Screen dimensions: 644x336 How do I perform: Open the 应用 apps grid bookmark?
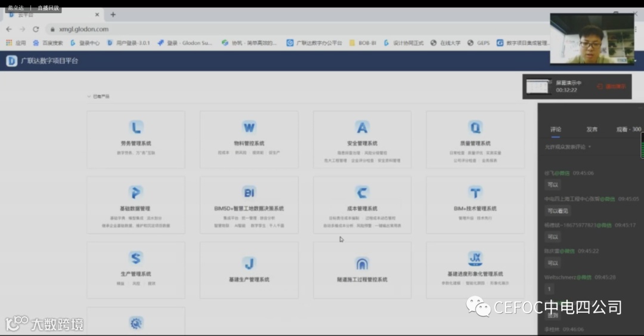[x=16, y=43]
